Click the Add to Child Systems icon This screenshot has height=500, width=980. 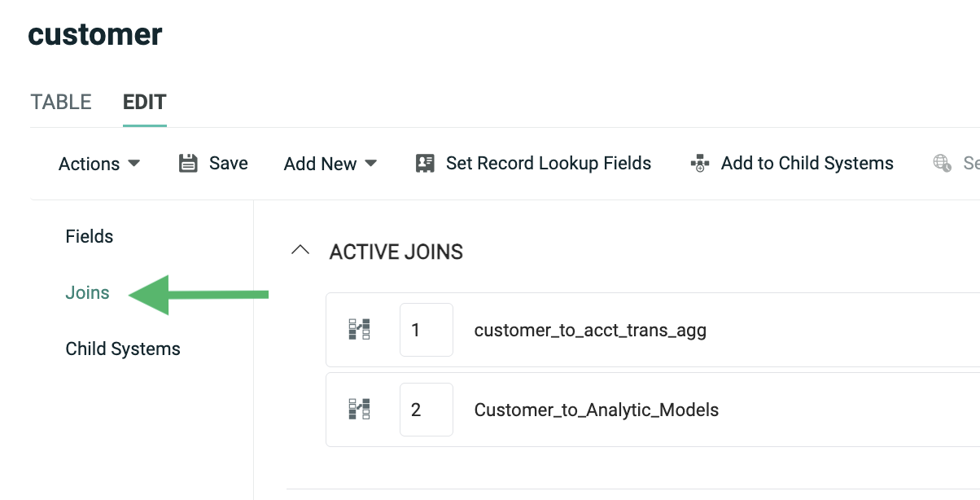[x=699, y=164]
